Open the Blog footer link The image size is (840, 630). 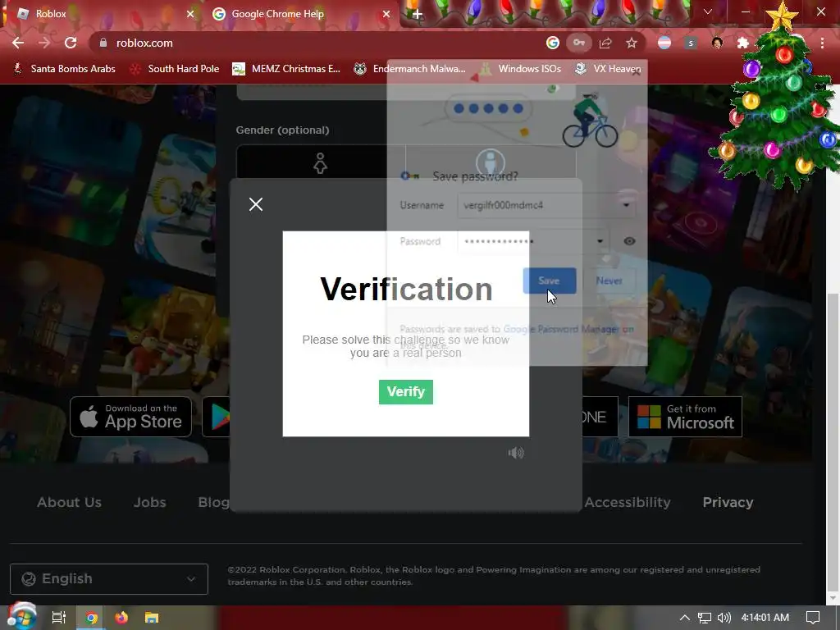click(x=214, y=502)
